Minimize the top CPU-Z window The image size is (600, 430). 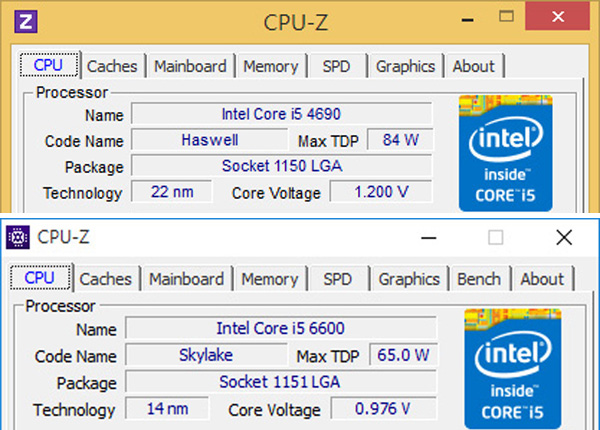pyautogui.click(x=467, y=20)
